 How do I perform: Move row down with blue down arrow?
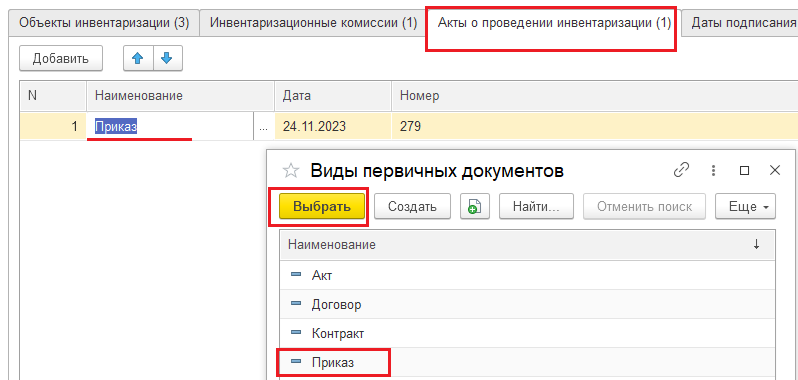tap(166, 59)
